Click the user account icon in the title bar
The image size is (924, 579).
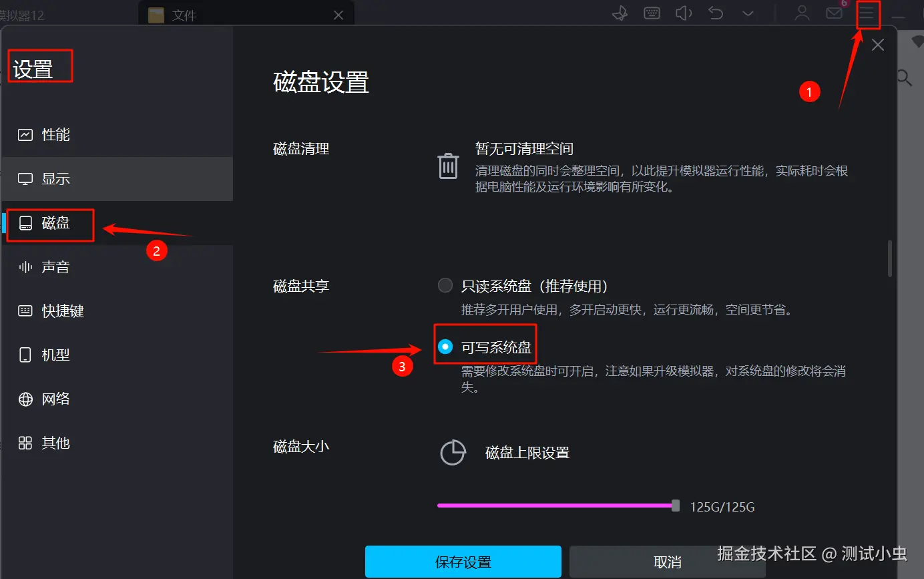pos(801,13)
